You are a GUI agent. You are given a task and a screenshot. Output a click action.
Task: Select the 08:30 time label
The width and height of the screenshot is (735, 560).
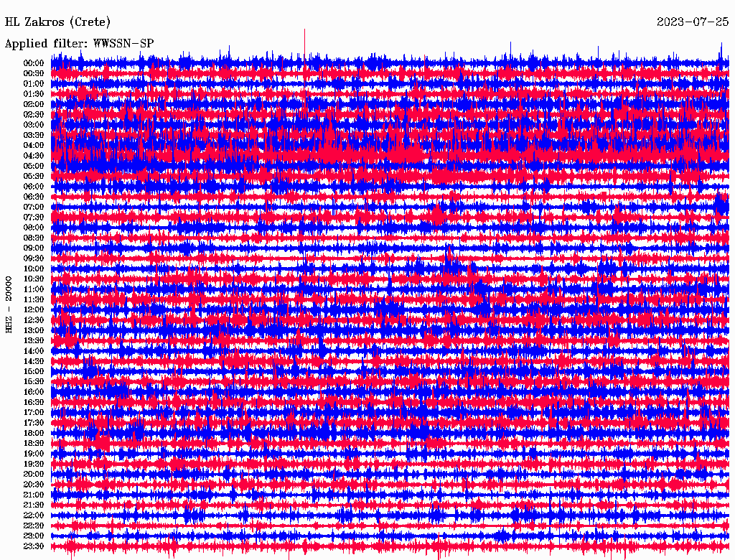pyautogui.click(x=34, y=238)
